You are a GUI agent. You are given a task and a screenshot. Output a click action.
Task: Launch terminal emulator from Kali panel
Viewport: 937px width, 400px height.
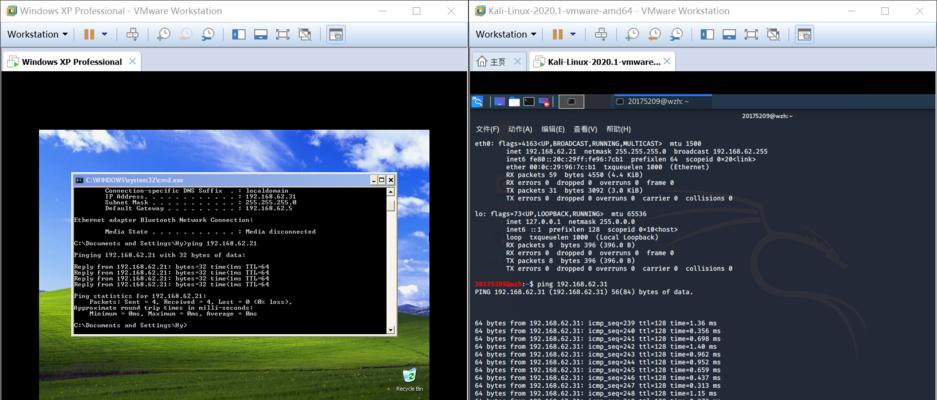pyautogui.click(x=529, y=102)
